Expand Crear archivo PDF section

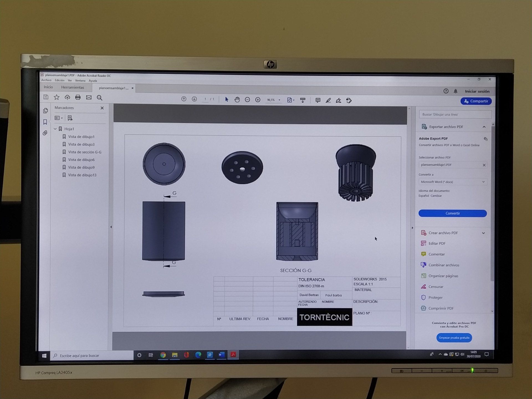pyautogui.click(x=483, y=233)
